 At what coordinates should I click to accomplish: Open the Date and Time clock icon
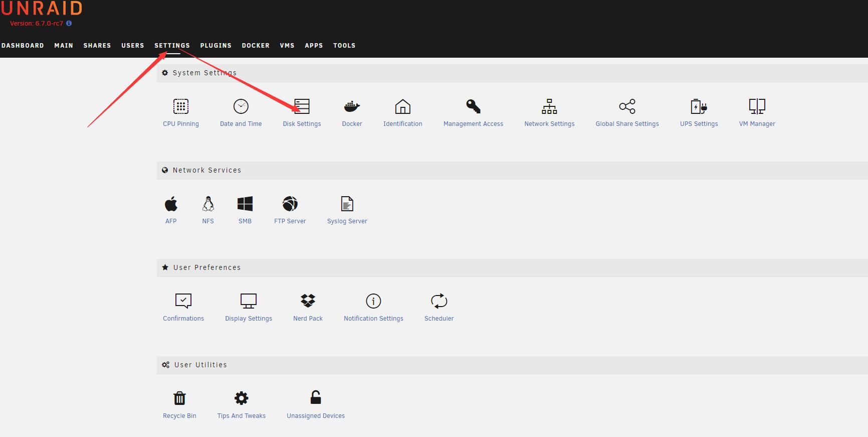pyautogui.click(x=241, y=106)
